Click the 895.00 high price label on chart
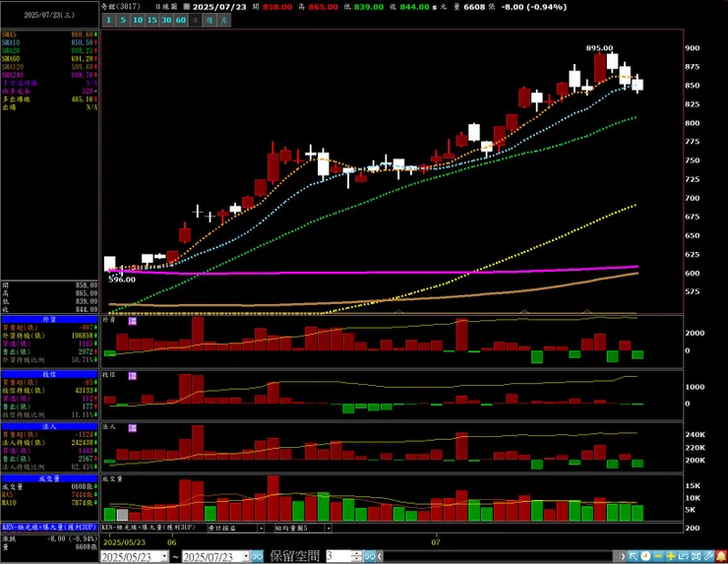Image resolution: width=728 pixels, height=564 pixels. (x=599, y=48)
